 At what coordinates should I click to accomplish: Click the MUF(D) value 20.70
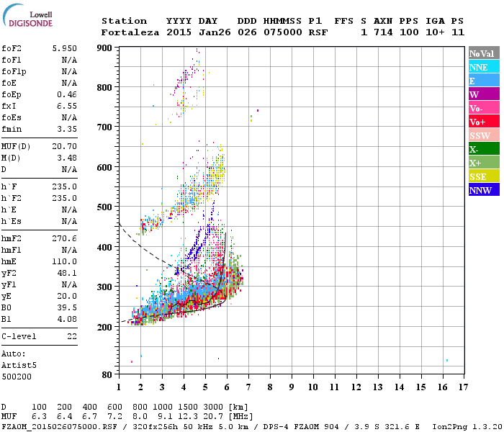pyautogui.click(x=65, y=147)
